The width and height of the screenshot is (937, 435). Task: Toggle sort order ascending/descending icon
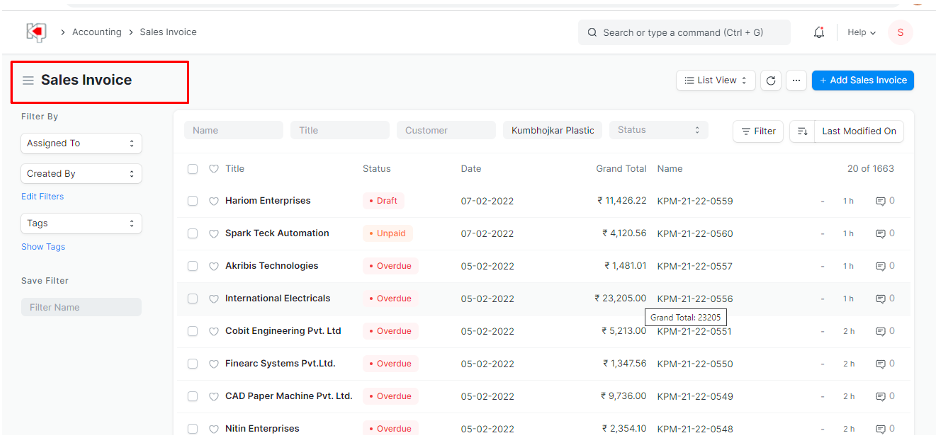pyautogui.click(x=802, y=131)
